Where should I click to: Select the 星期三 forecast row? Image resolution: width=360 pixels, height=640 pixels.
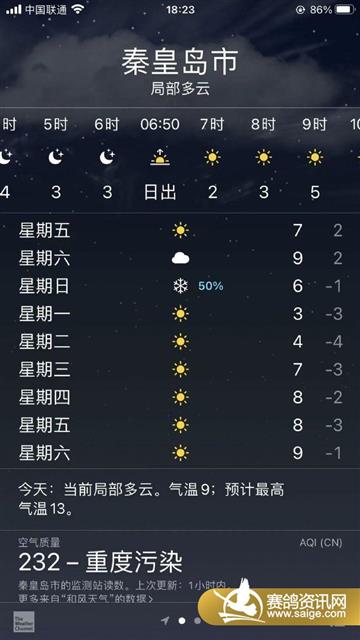(x=180, y=369)
